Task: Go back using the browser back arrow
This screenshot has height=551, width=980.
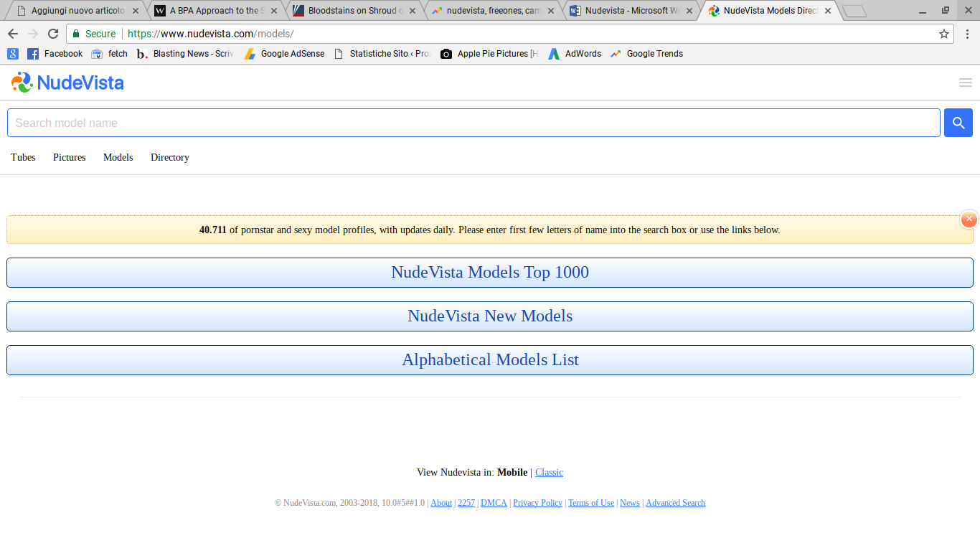Action: point(13,34)
